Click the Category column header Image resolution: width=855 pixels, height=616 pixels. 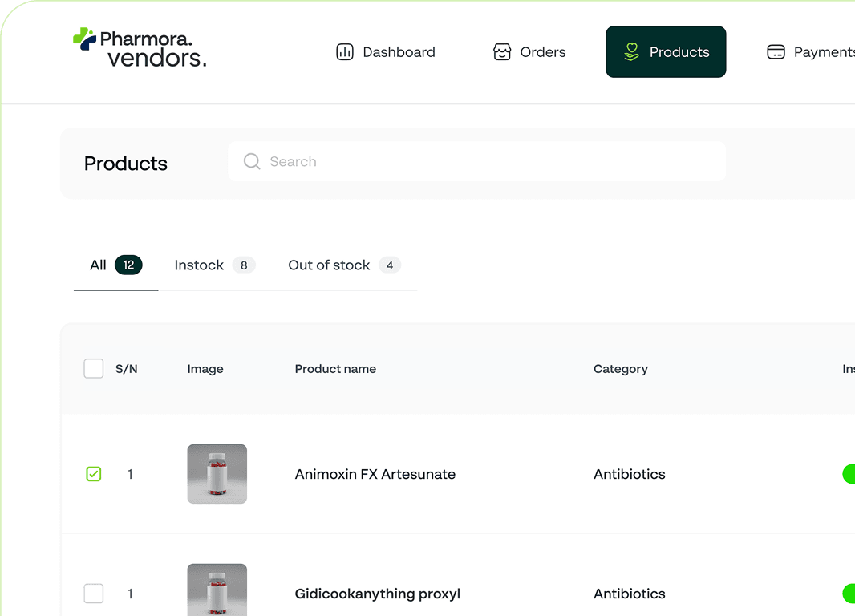[x=620, y=369]
